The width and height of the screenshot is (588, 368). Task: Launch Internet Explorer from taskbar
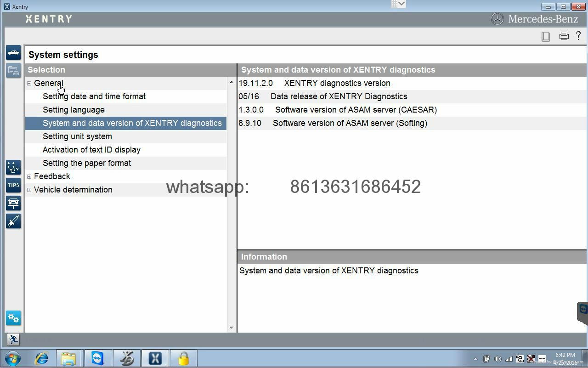41,358
